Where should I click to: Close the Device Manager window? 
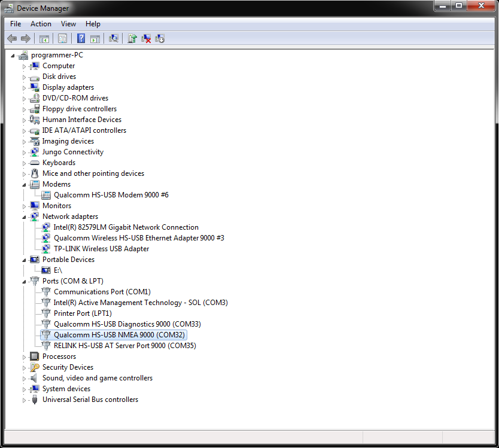tap(481, 5)
